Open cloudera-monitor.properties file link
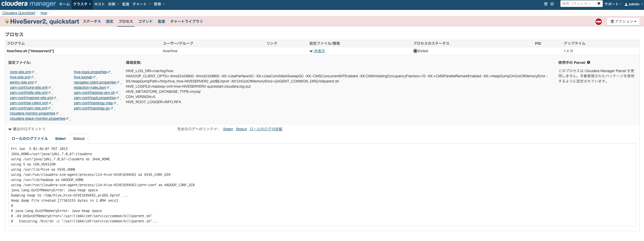The image size is (644, 241). tap(32, 113)
